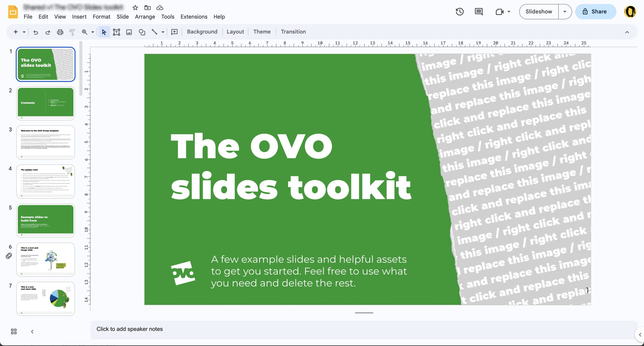Open the View menu
The width and height of the screenshot is (644, 346).
pos(60,17)
